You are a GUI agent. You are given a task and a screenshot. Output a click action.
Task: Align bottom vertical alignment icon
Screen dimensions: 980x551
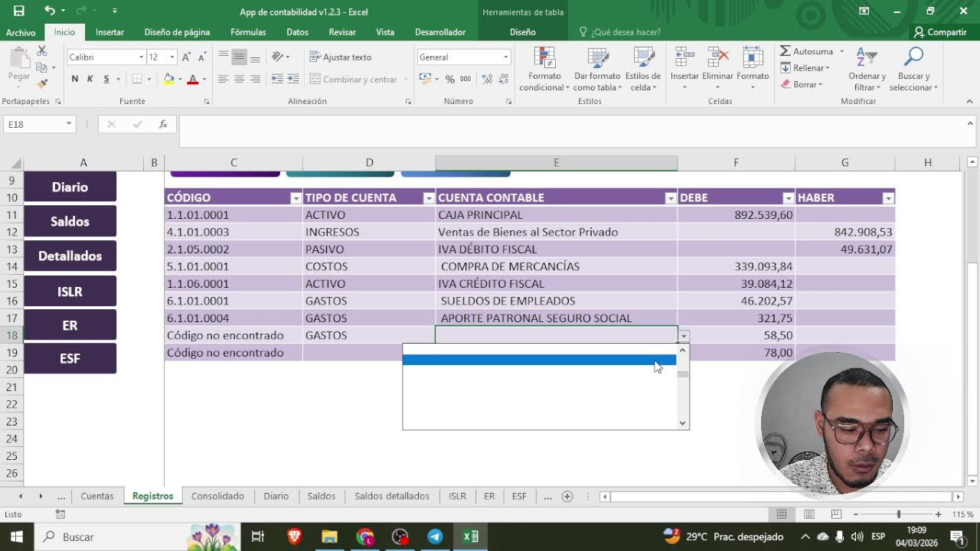[255, 57]
